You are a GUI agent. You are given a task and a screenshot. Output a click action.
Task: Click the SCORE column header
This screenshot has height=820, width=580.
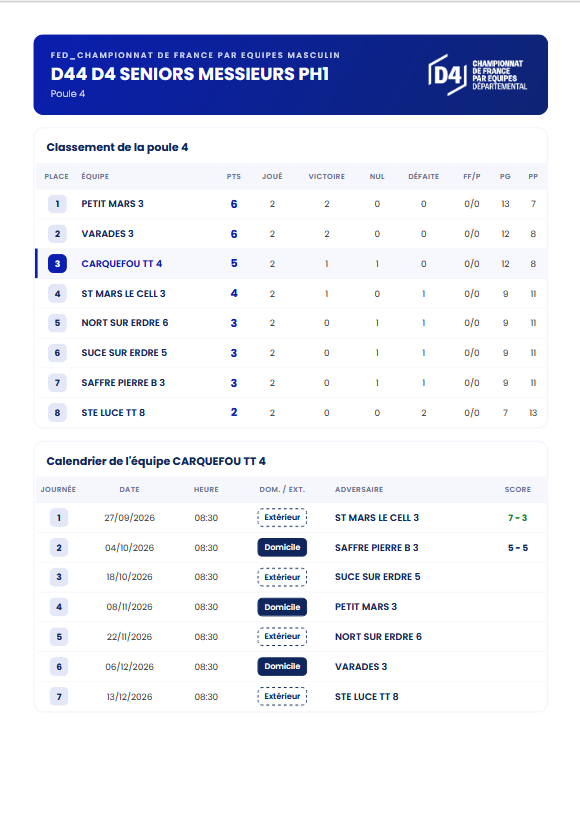(x=518, y=489)
